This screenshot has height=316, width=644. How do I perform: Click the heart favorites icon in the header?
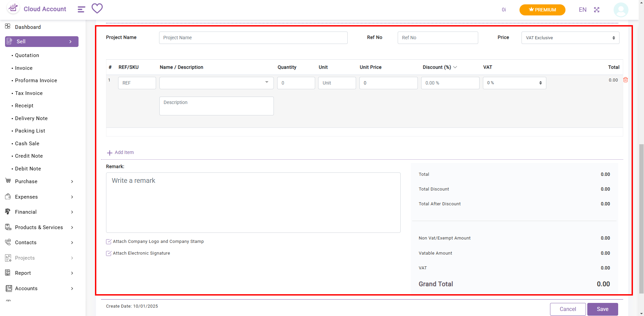click(x=97, y=9)
